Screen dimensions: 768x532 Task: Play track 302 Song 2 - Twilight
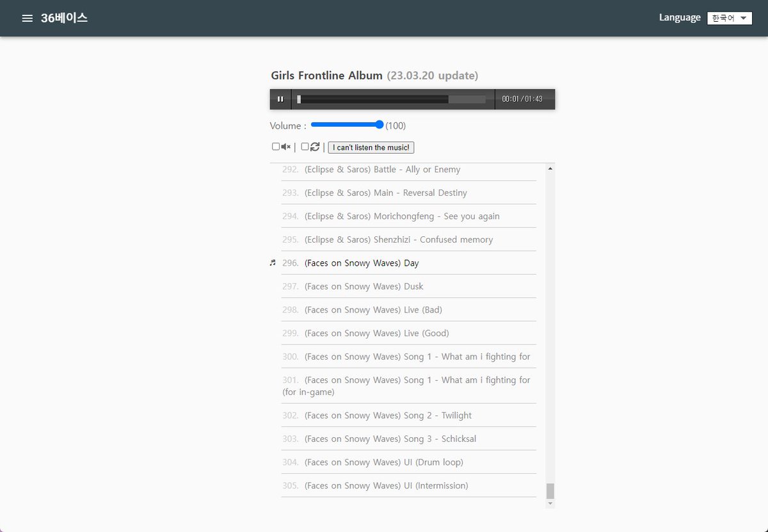click(408, 415)
